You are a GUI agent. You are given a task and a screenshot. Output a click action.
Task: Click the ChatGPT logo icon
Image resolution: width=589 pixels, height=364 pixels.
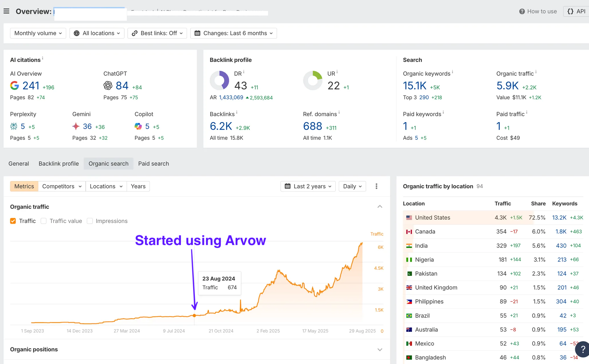108,85
